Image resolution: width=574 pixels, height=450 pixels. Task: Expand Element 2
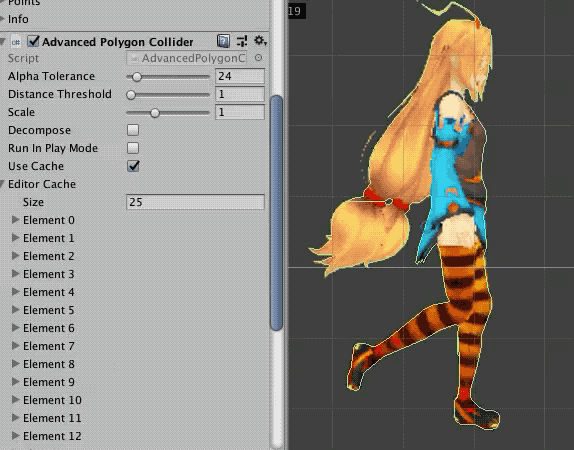15,256
